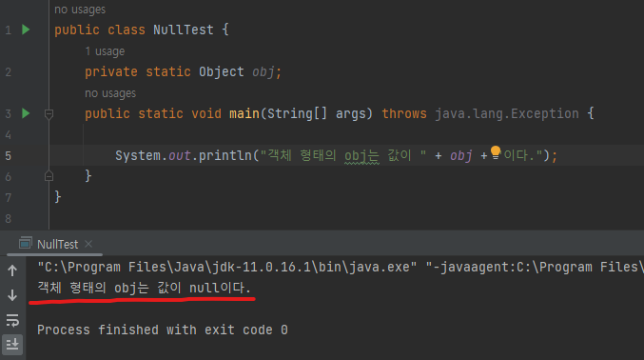Toggle soft-wrap in the console
This screenshot has height=360, width=644.
12,320
